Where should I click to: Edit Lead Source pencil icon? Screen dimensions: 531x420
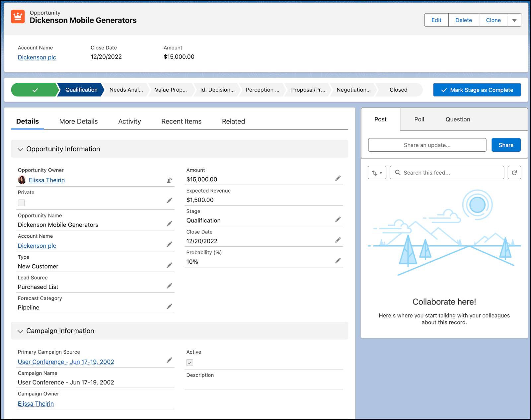pos(169,286)
